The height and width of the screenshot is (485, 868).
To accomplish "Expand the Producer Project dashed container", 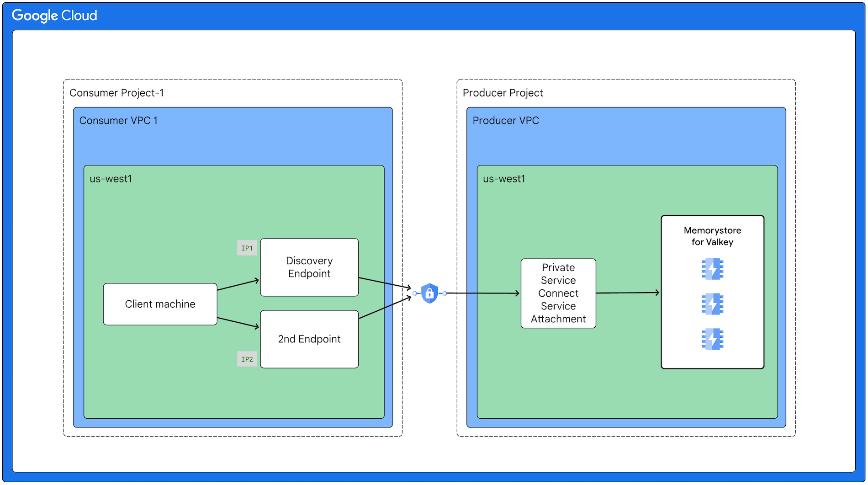I will (503, 93).
